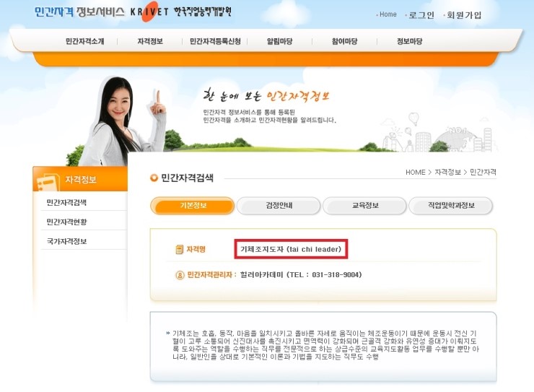Click the qualification name 기체조지도자 (tai chi leader)
Screen dimensions: 534x392
291,249
